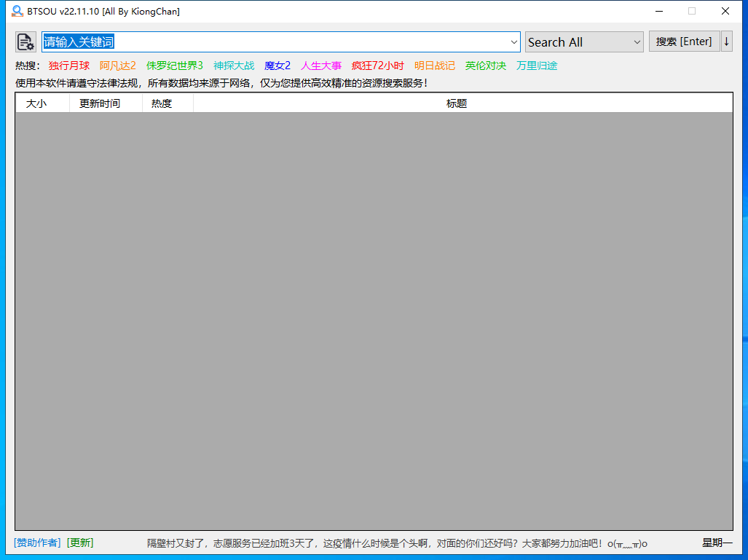
Task: Click the down-arrow icon next to search button
Action: click(x=726, y=42)
